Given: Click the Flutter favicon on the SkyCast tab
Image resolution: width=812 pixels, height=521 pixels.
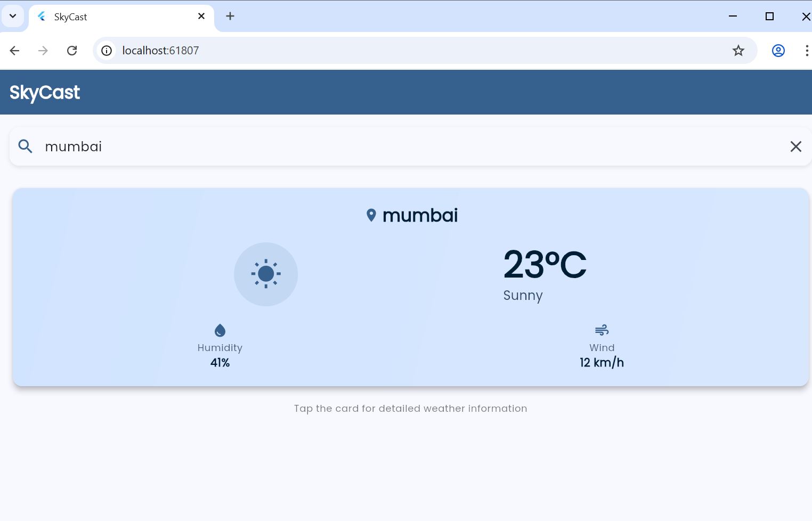Looking at the screenshot, I should [x=41, y=17].
